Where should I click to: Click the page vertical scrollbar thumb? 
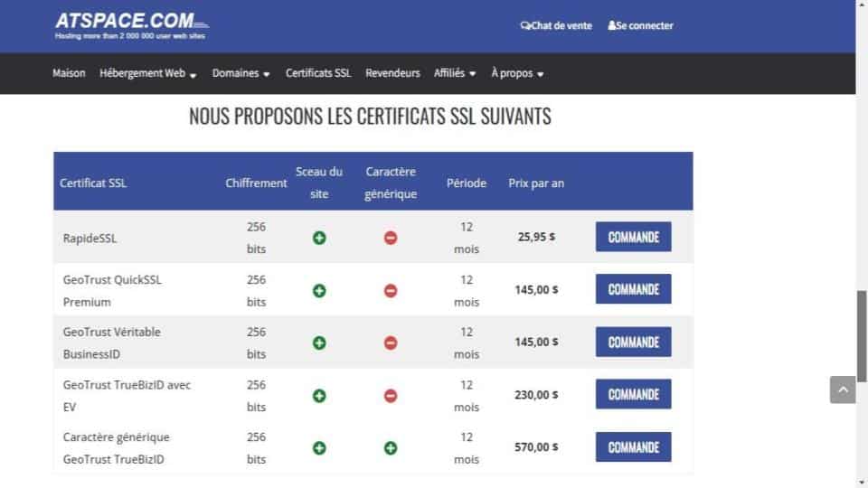coord(862,336)
